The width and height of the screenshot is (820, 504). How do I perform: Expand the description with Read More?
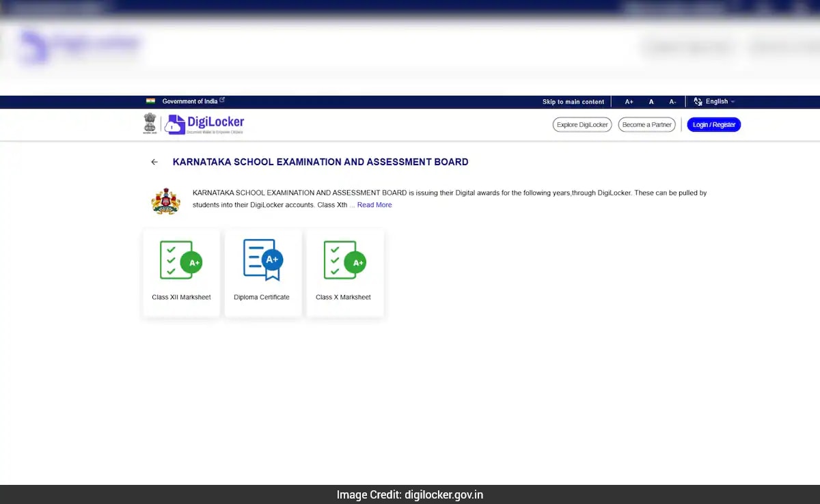[374, 205]
